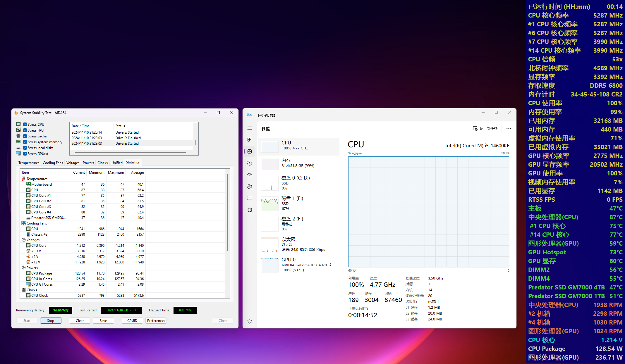This screenshot has width=625, height=364.
Task: Select GPU 0 RTX 4070 Ti entry
Action: click(298, 265)
